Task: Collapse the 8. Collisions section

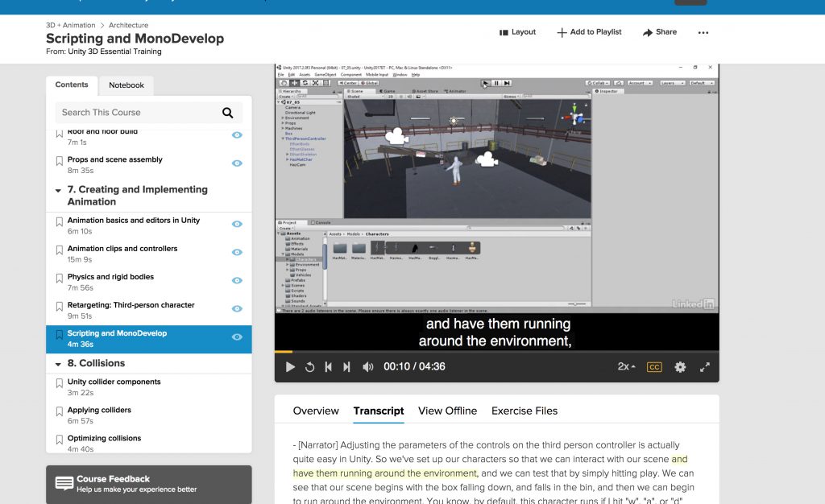Action: pyautogui.click(x=58, y=364)
